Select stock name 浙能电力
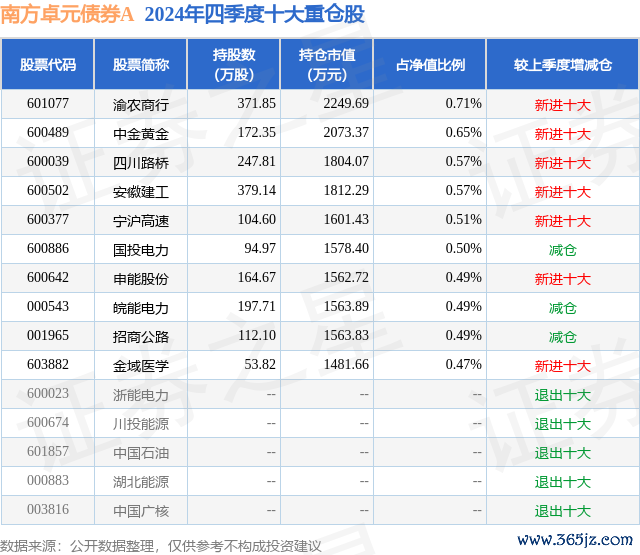 [141, 395]
